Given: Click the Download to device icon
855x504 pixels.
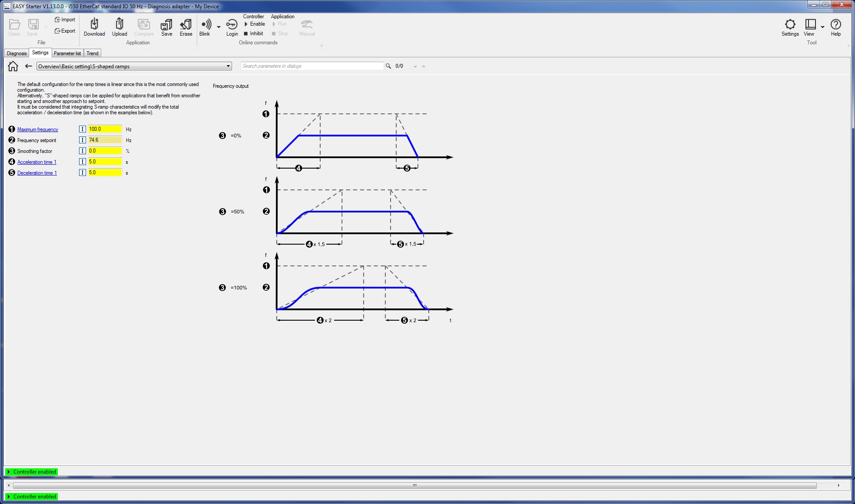Looking at the screenshot, I should pyautogui.click(x=94, y=25).
